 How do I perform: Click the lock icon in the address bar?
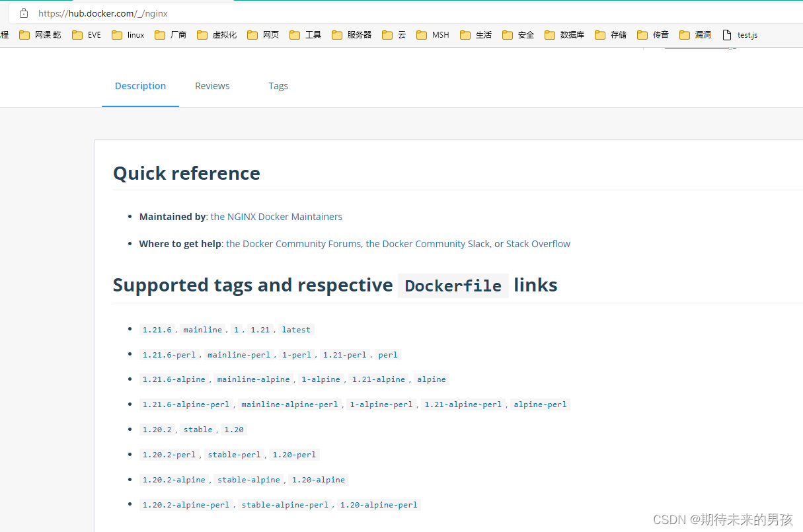[24, 13]
